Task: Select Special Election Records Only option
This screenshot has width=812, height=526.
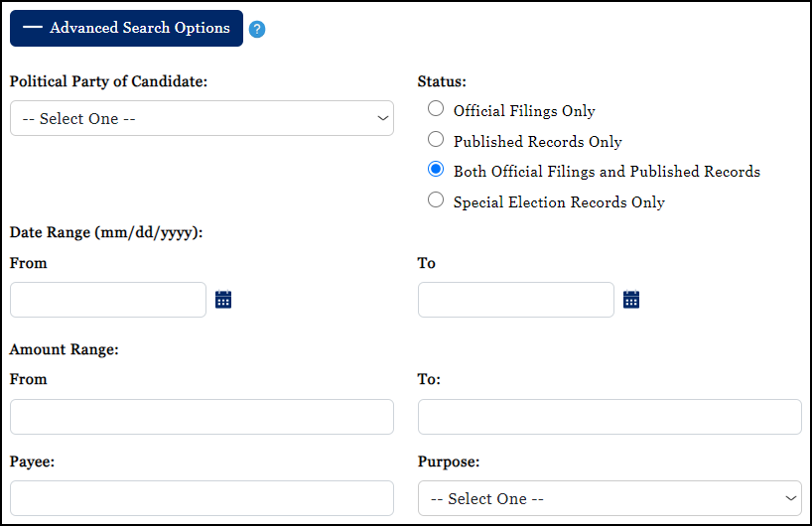Action: [435, 200]
